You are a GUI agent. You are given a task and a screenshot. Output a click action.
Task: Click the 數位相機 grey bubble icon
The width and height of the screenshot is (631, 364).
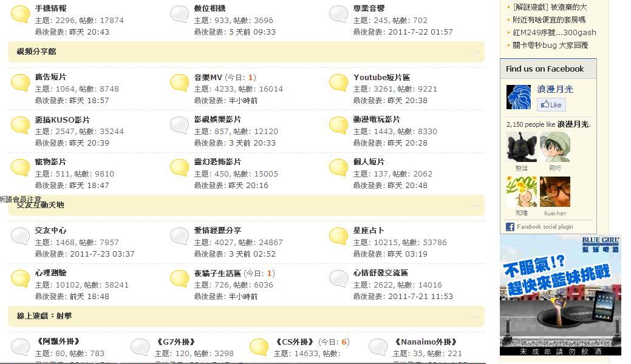pos(179,14)
